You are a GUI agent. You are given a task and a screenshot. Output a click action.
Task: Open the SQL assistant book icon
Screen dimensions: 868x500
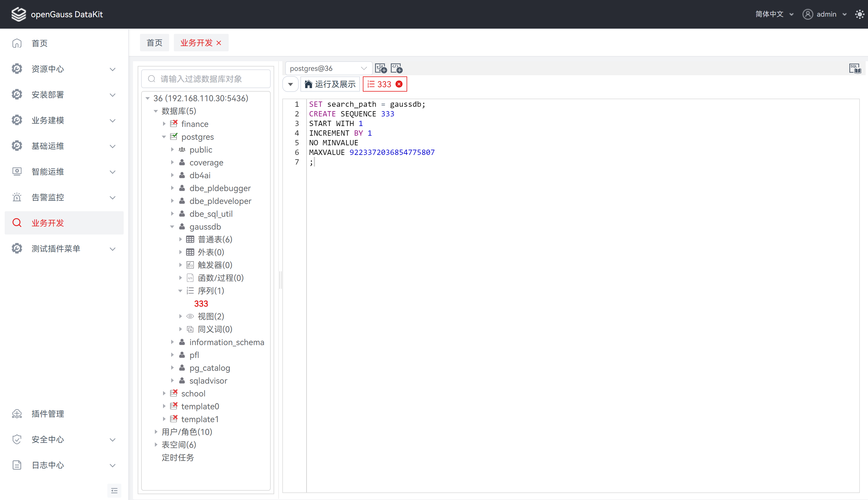855,68
